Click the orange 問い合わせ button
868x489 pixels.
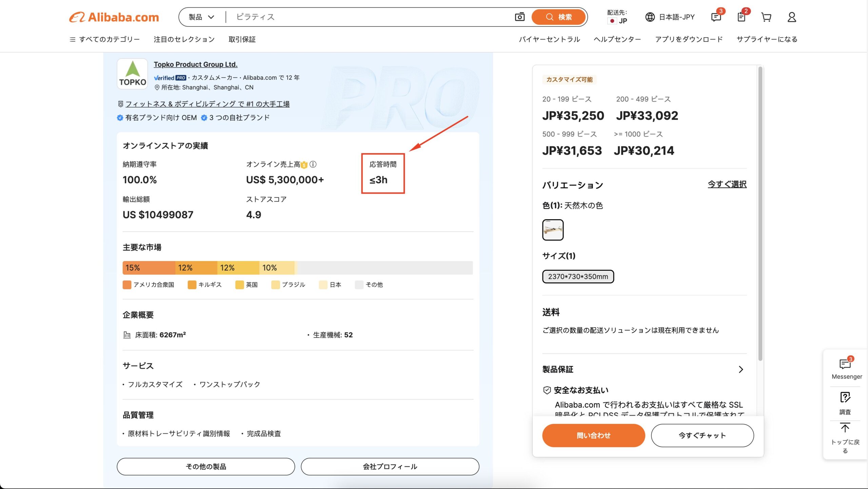(x=593, y=435)
